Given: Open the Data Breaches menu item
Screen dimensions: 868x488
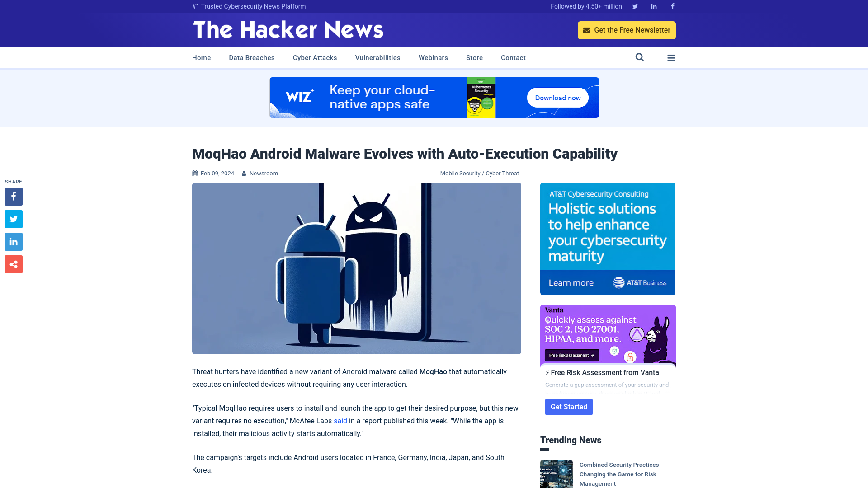Looking at the screenshot, I should (251, 57).
